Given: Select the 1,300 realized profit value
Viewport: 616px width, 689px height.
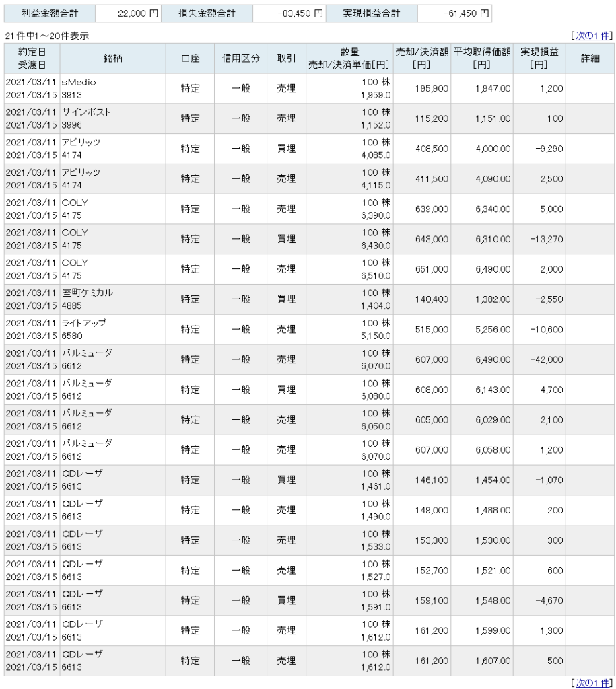Looking at the screenshot, I should pos(552,630).
